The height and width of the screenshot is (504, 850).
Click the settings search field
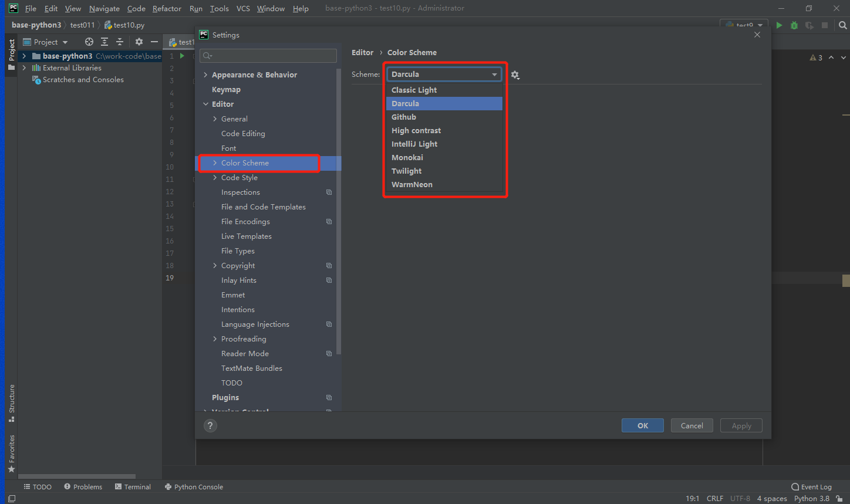coord(268,56)
